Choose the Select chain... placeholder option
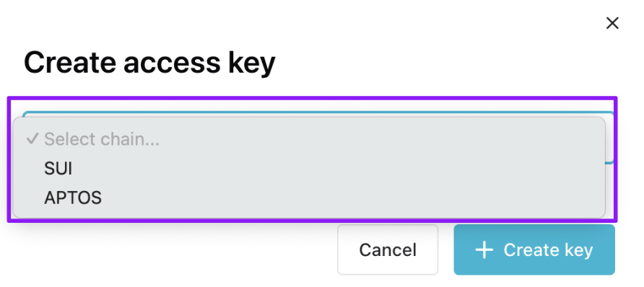The image size is (644, 287). point(309,139)
